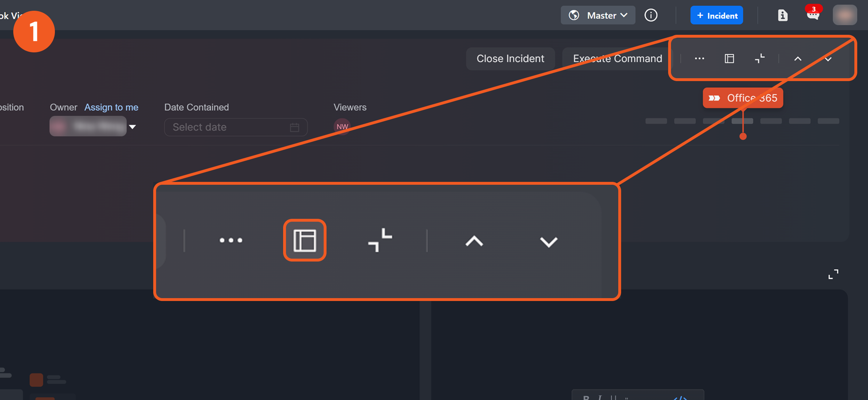Image resolution: width=868 pixels, height=400 pixels.
Task: Open the Master tenant dropdown
Action: (598, 15)
